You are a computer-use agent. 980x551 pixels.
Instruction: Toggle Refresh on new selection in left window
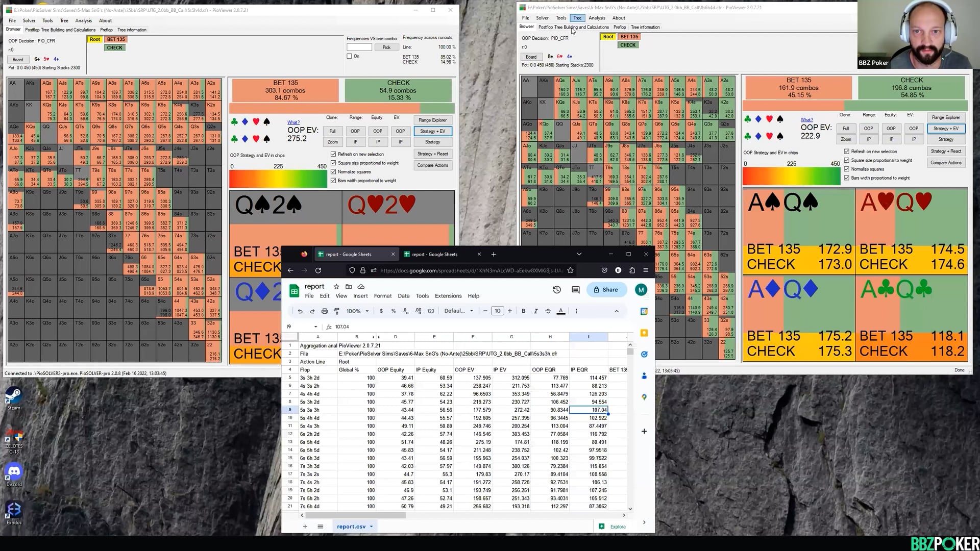click(x=333, y=154)
